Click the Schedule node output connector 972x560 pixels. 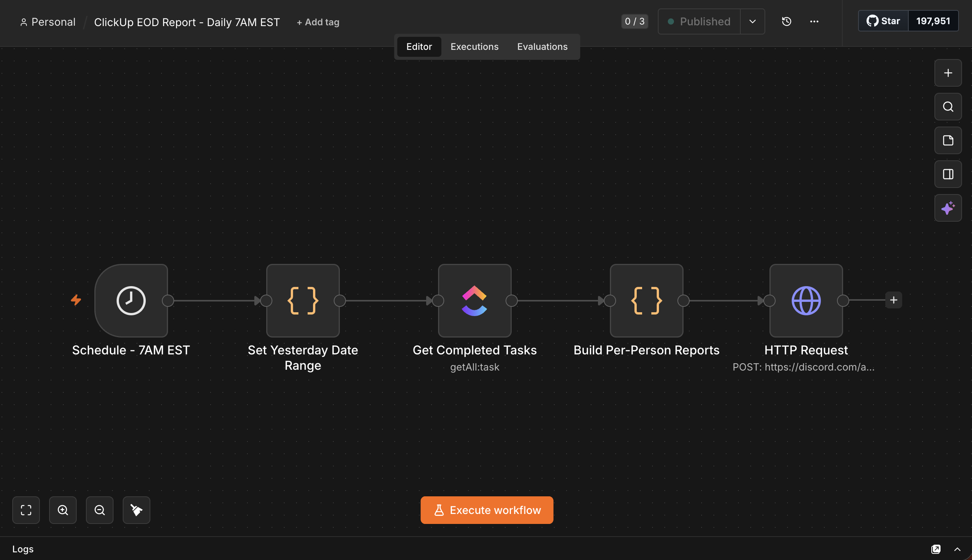point(168,300)
